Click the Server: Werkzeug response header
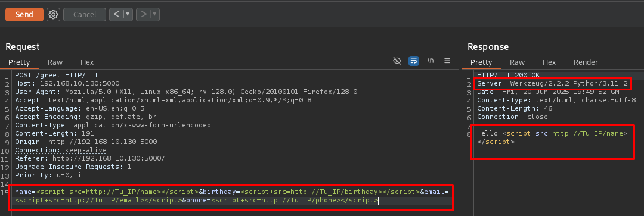 tap(552, 84)
